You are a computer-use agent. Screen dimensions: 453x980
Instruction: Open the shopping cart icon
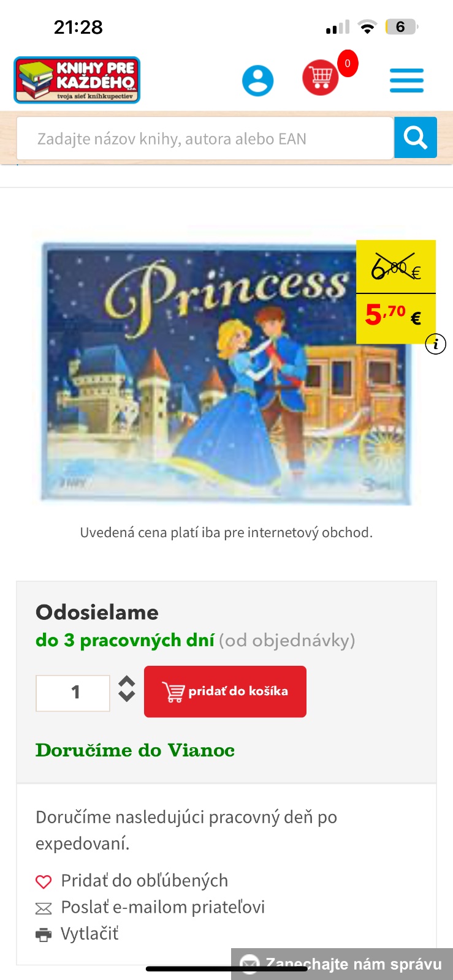[320, 78]
